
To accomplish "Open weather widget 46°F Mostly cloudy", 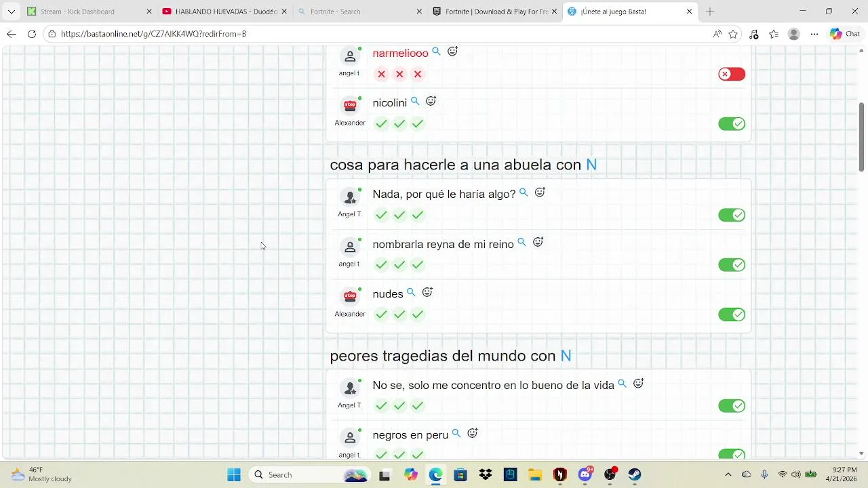I will (x=42, y=474).
